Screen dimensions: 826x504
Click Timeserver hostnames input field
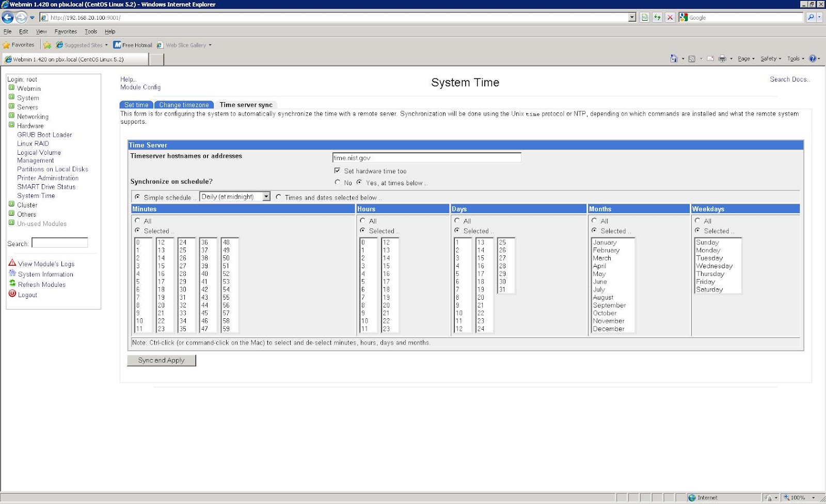(x=427, y=158)
